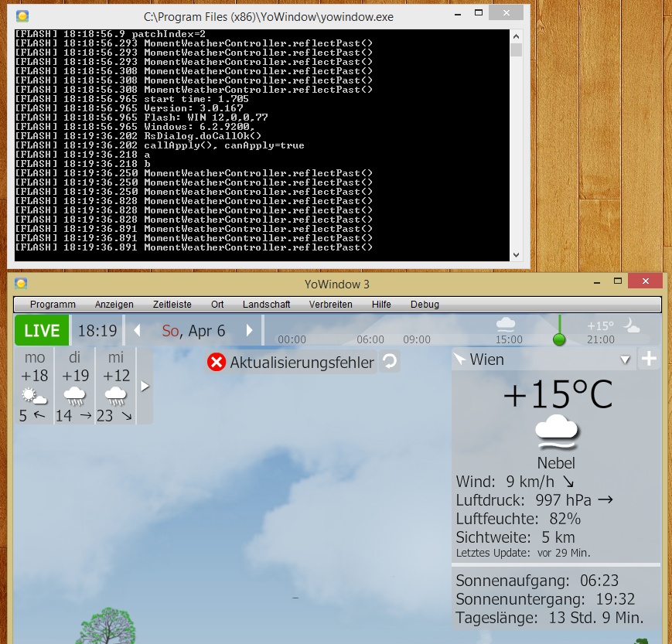This screenshot has width=672, height=644.
Task: Click the moon icon on the timeline
Action: pos(632,326)
